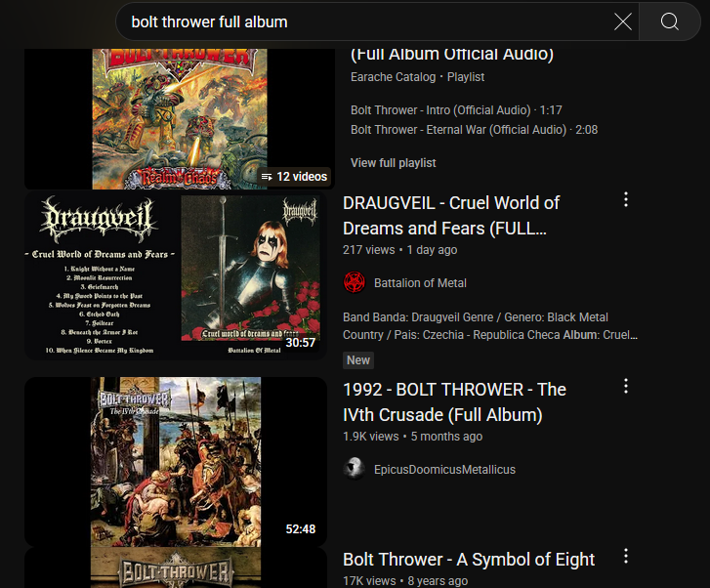Open the View full playlist link
Viewport: 710px width, 588px height.
coord(393,163)
